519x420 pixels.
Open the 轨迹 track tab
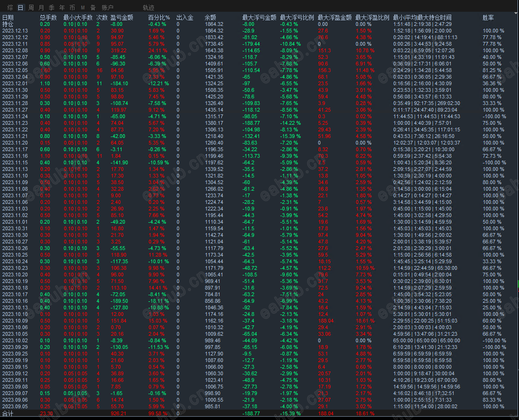tap(148, 7)
